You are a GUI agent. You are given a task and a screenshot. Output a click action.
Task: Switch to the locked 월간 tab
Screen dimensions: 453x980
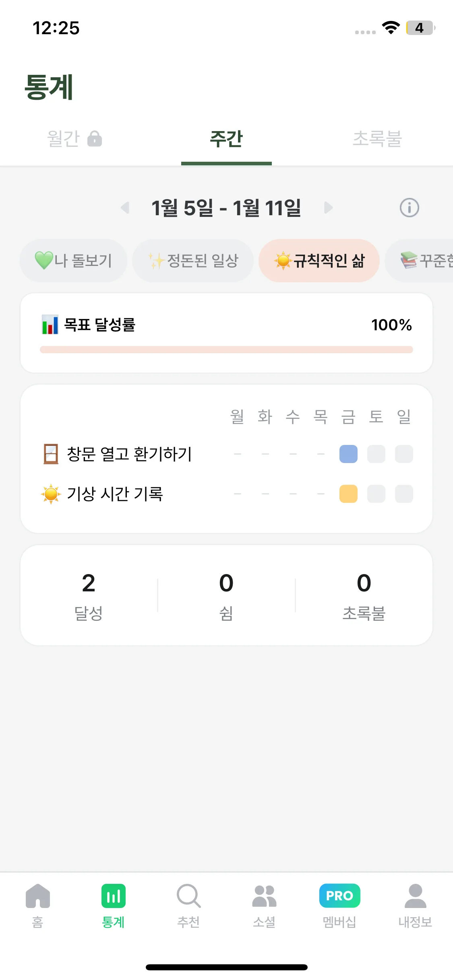tap(74, 139)
